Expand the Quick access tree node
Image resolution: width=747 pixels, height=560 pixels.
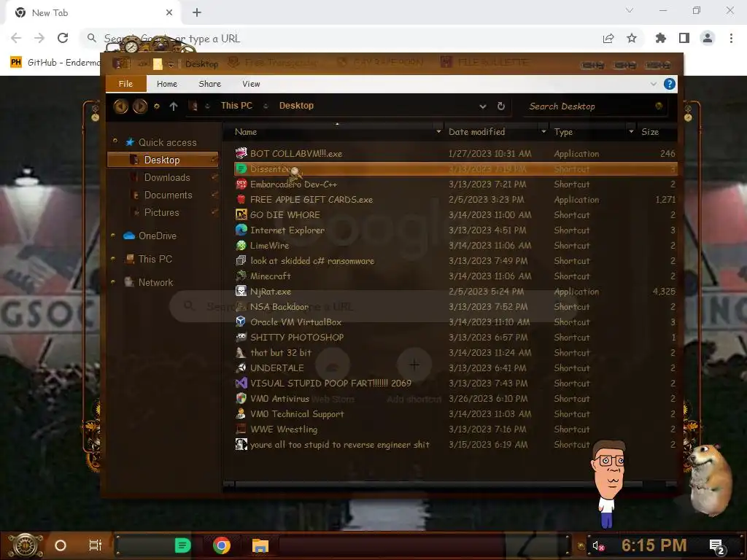pyautogui.click(x=115, y=141)
